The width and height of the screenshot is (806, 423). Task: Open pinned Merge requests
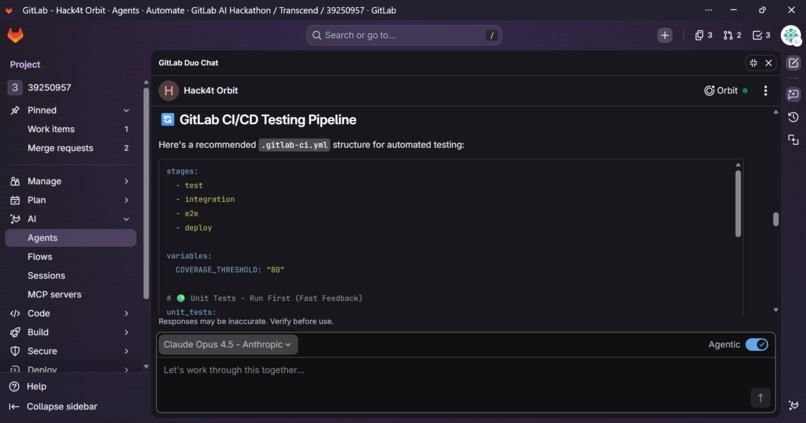click(x=70, y=148)
